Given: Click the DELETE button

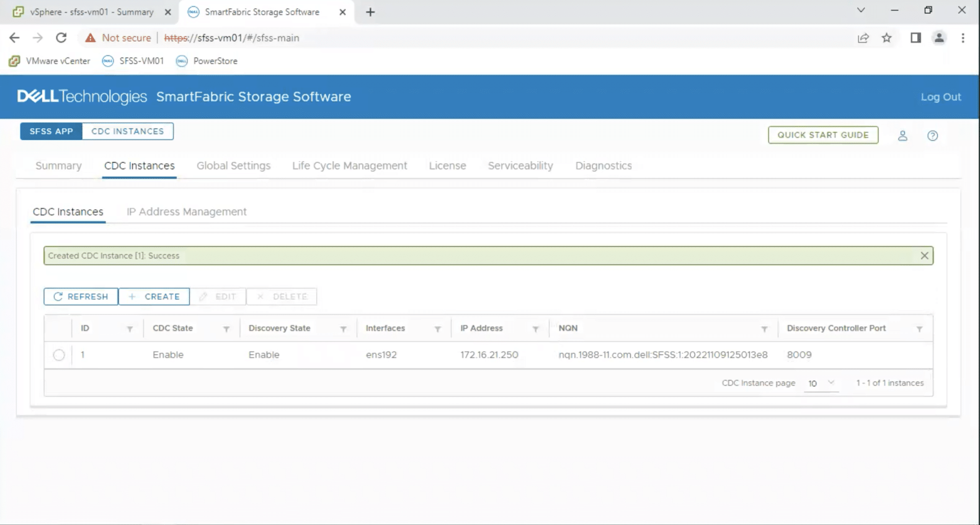Looking at the screenshot, I should coord(282,297).
